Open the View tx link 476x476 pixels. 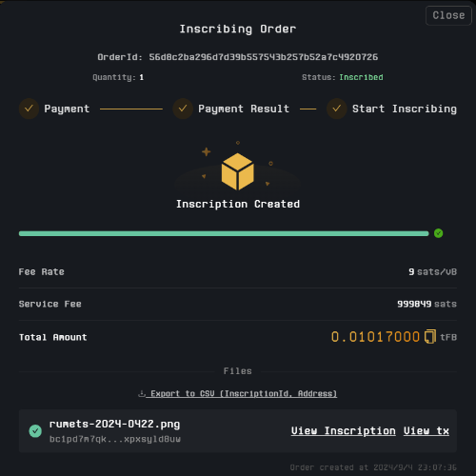426,431
